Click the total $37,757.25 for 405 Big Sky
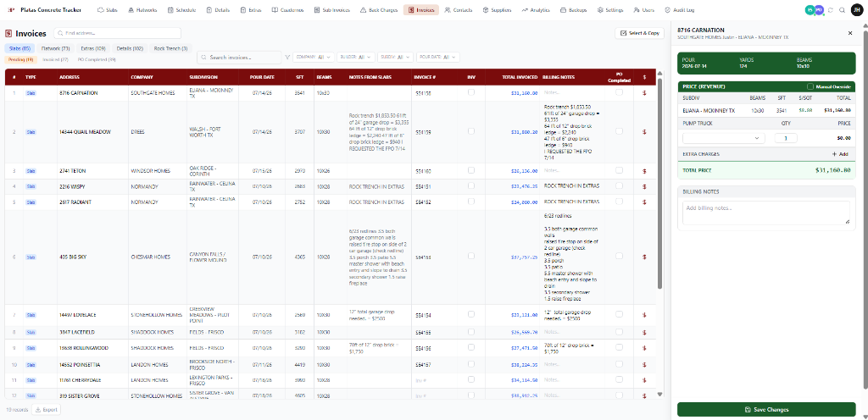This screenshot has width=868, height=420. coord(524,257)
